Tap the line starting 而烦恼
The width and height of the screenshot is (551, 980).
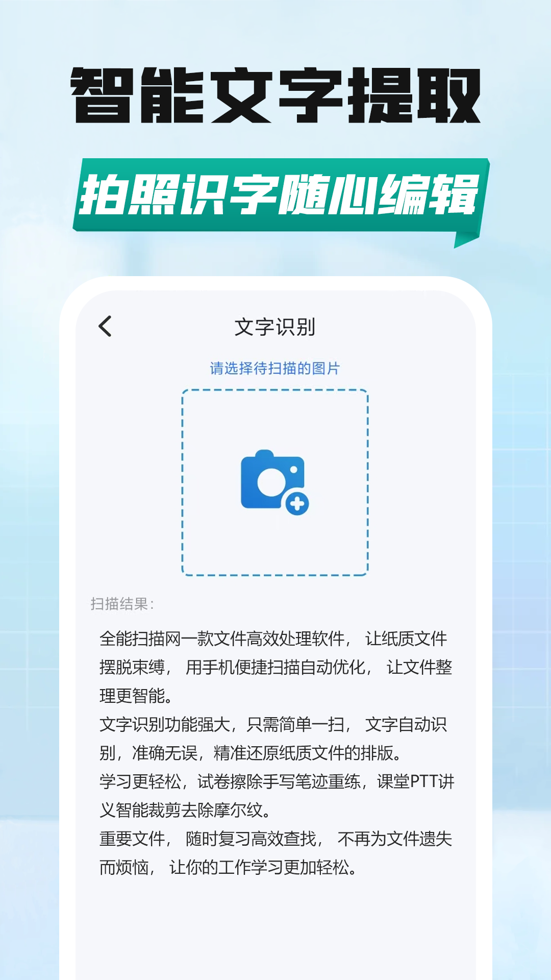pos(229,867)
